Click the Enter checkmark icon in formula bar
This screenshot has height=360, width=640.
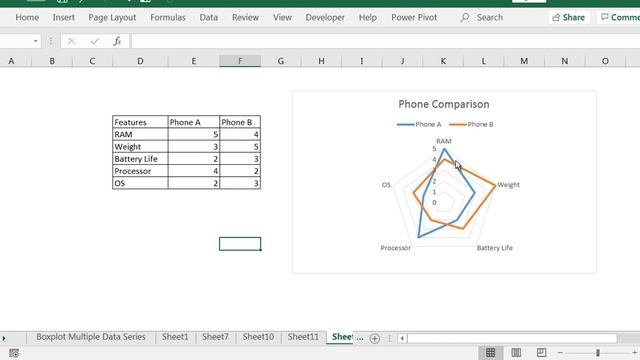tap(95, 41)
